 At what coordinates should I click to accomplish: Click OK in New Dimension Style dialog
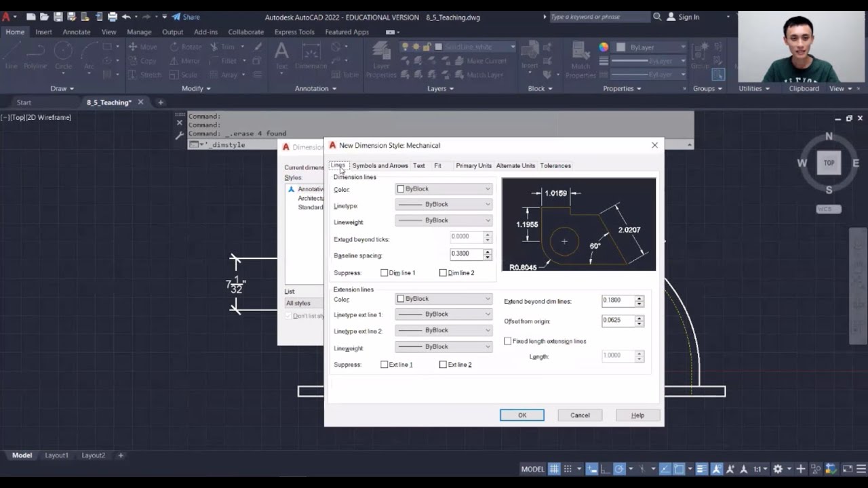click(522, 415)
